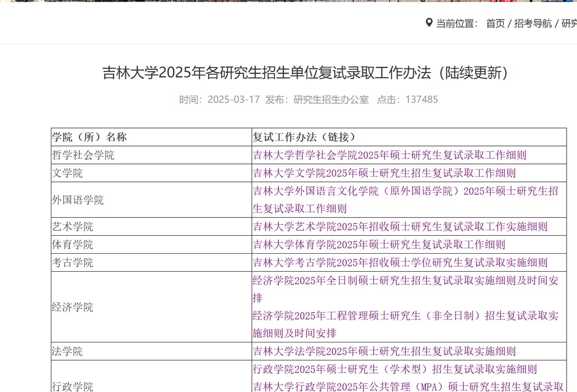Open 文学院2025年硕士研究生招生复试录取工作细则 link

[x=384, y=173]
